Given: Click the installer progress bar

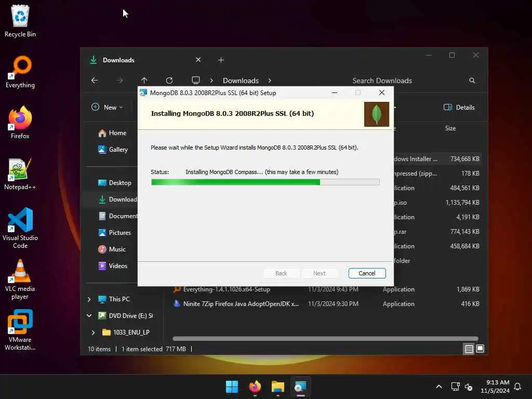Looking at the screenshot, I should coord(265,182).
